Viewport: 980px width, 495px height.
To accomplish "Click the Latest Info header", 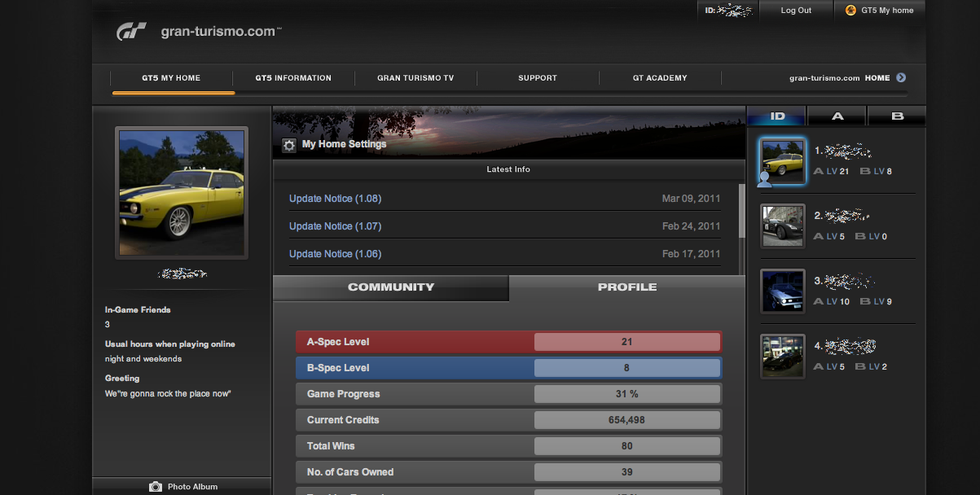I will (509, 169).
